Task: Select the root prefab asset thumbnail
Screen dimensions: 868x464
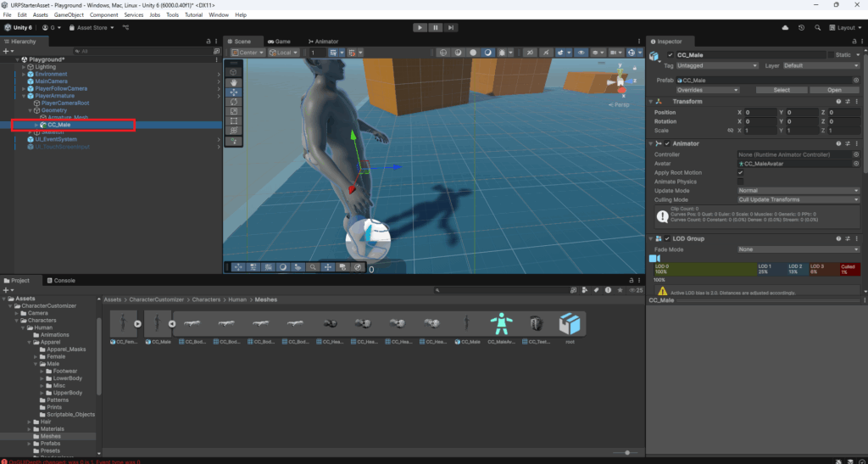Action: pos(570,324)
